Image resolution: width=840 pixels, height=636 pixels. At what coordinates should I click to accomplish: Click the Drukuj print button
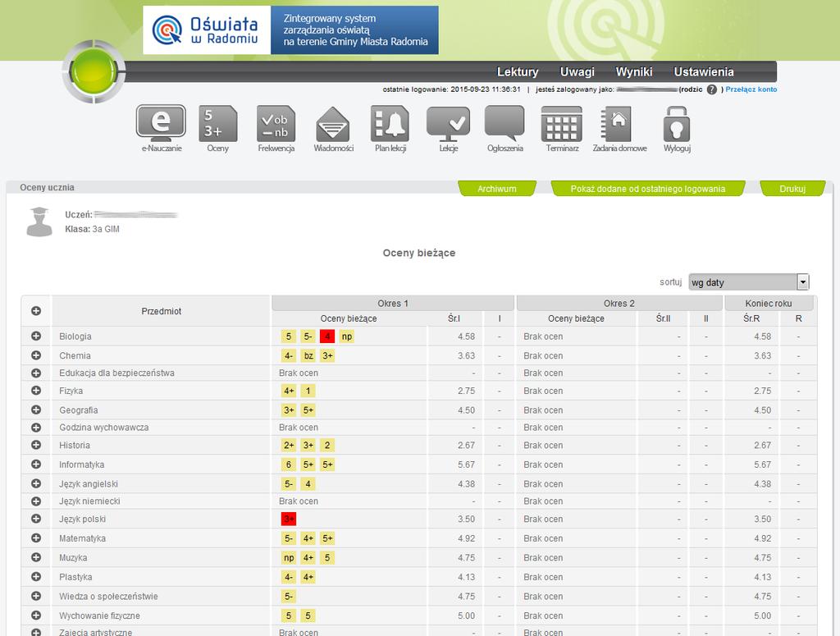click(x=792, y=189)
